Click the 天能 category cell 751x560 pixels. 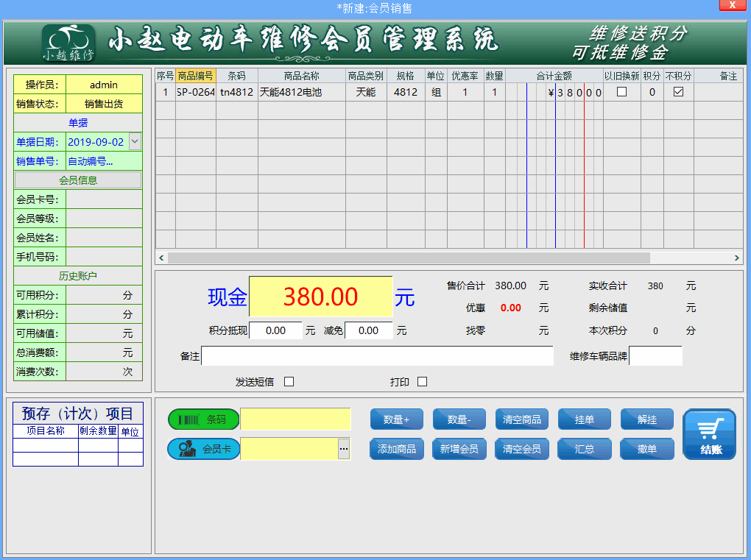(366, 92)
